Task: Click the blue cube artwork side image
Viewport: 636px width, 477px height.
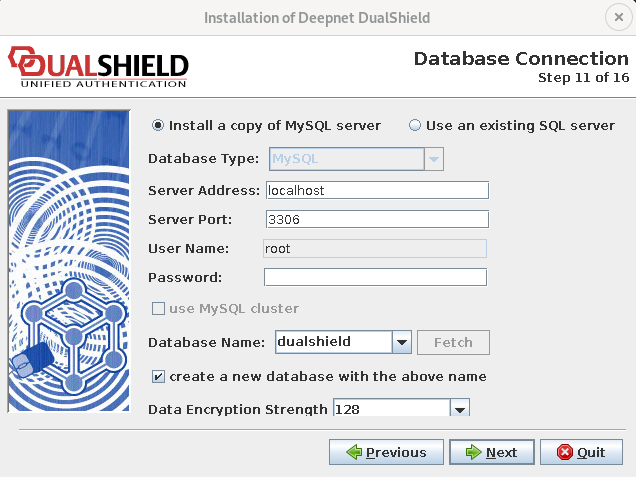Action: click(x=69, y=261)
